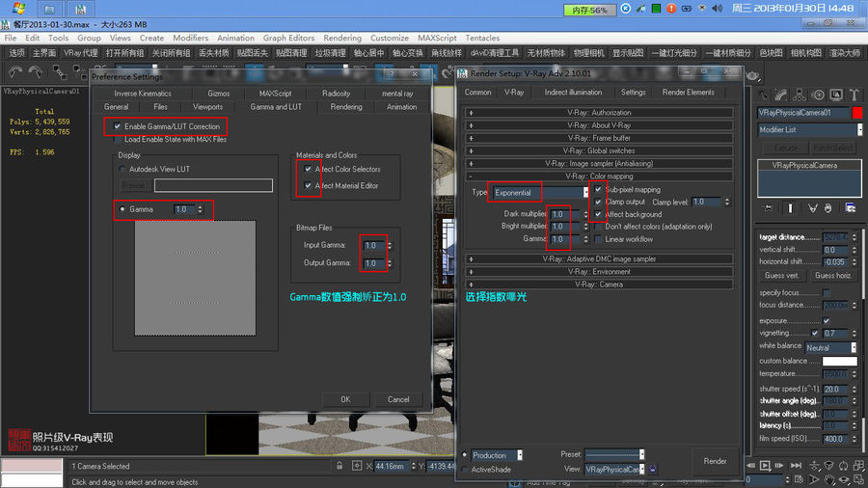Open the Modify command panel tab
Screen dimensions: 868x488
tap(781, 95)
